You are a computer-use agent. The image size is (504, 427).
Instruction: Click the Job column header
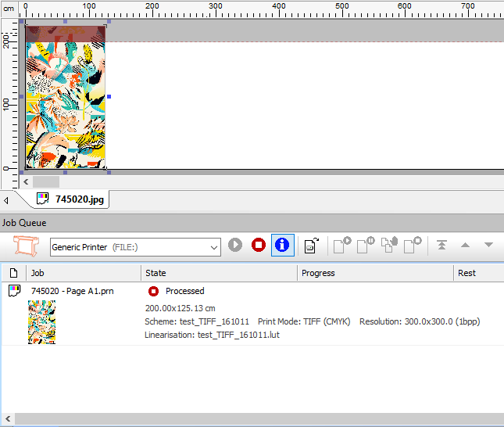coord(84,273)
